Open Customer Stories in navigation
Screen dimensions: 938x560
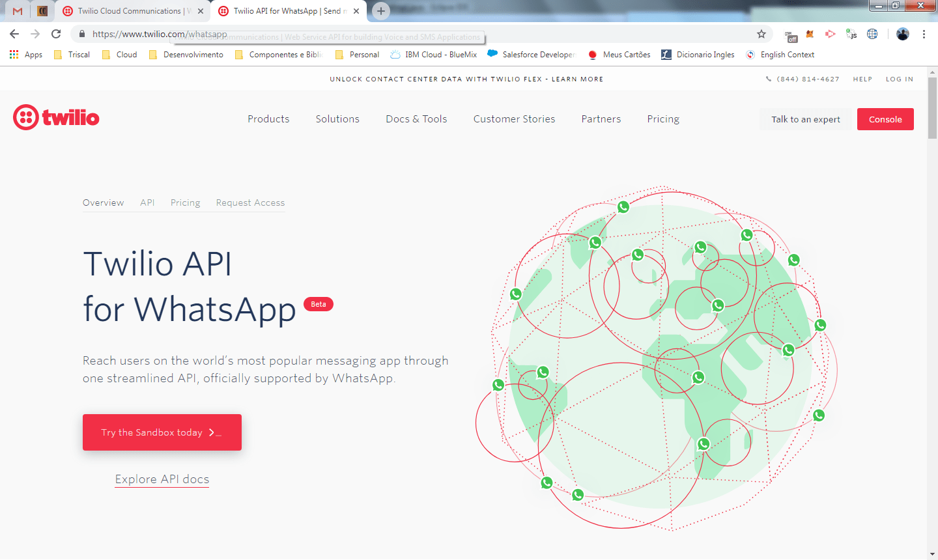coord(514,119)
